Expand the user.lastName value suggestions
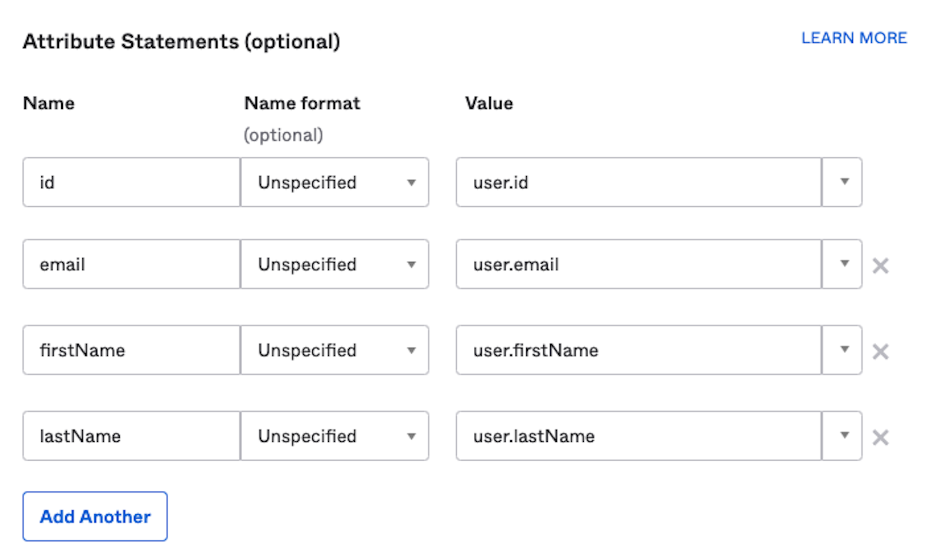The image size is (934, 560). [844, 435]
